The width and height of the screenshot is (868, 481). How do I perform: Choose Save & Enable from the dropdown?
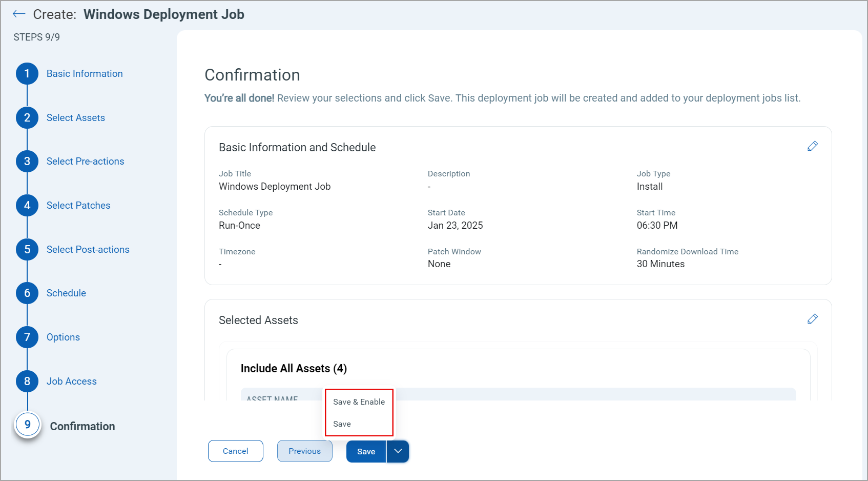(x=359, y=402)
